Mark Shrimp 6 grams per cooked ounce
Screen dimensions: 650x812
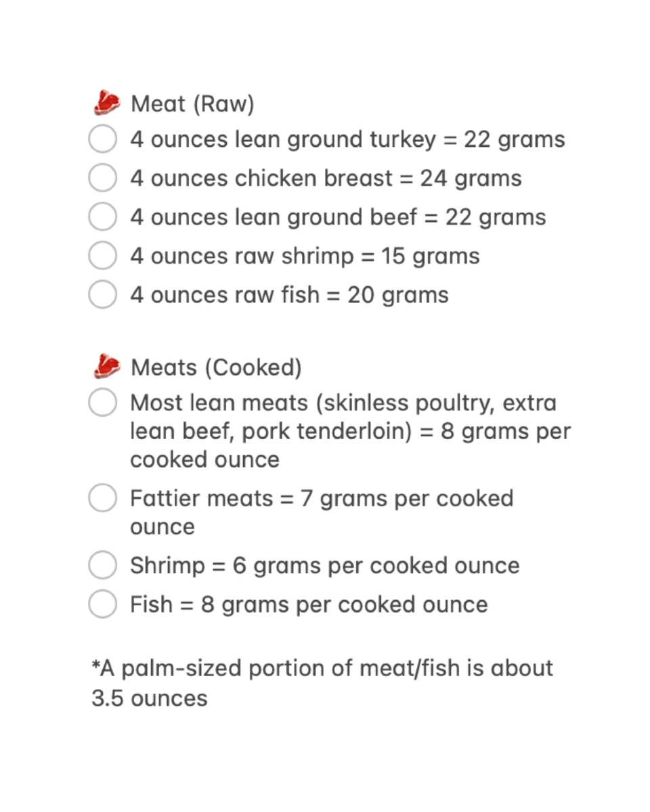pyautogui.click(x=103, y=566)
